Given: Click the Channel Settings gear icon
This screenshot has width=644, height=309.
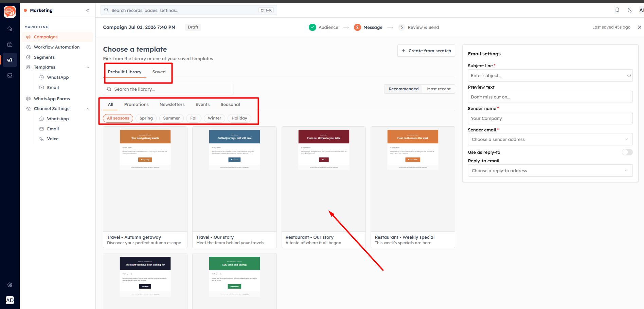Looking at the screenshot, I should click(x=29, y=109).
